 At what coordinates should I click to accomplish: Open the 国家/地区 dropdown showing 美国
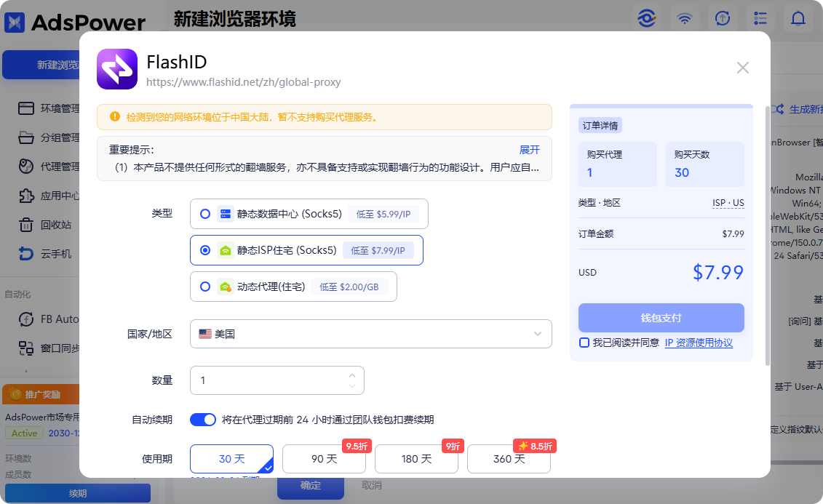(370, 334)
